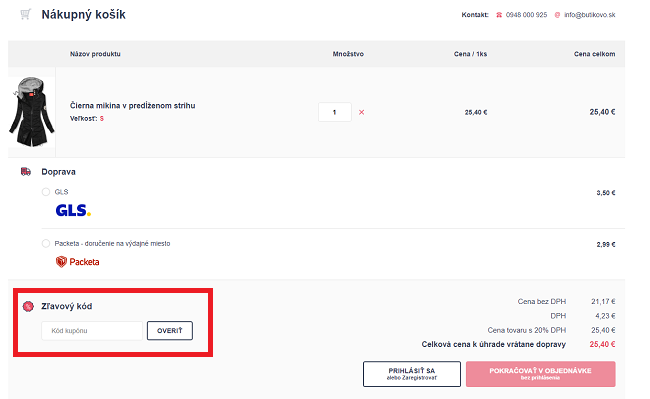Click the phone icon next to 0948 000 925

coord(499,15)
